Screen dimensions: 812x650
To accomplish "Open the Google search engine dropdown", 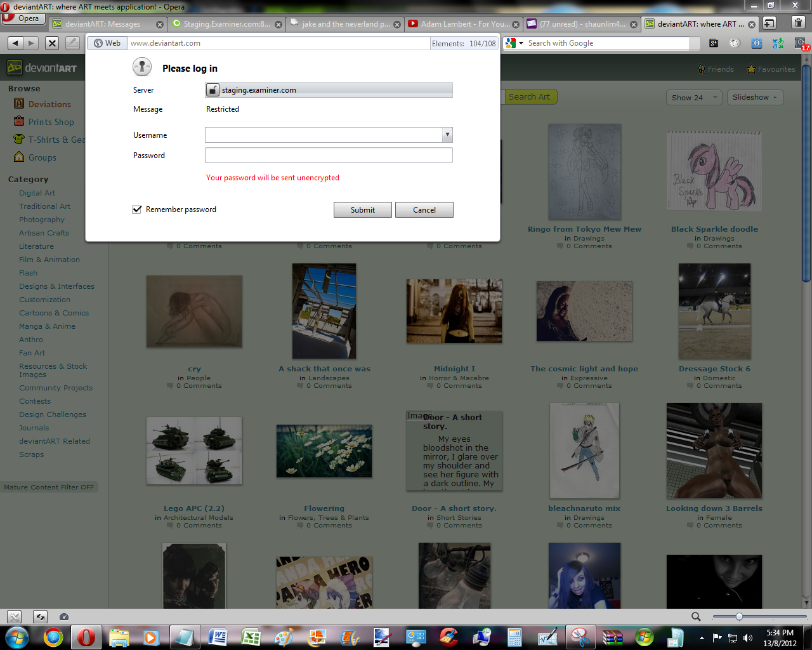I will point(514,43).
